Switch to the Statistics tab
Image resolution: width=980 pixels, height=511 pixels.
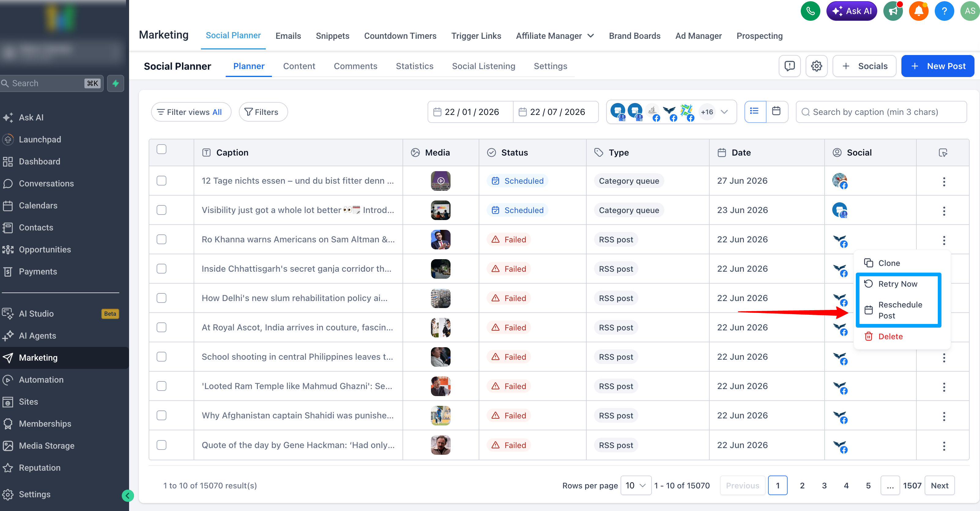pos(414,66)
